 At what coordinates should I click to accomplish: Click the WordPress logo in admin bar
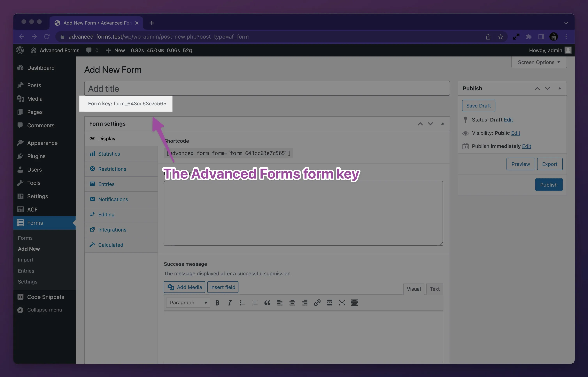click(x=20, y=50)
